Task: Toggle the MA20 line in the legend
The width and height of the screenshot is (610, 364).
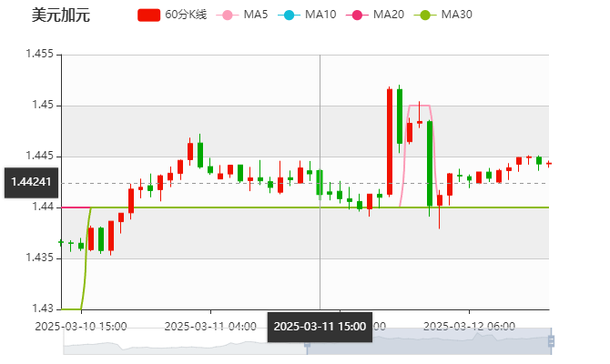Action: click(375, 15)
